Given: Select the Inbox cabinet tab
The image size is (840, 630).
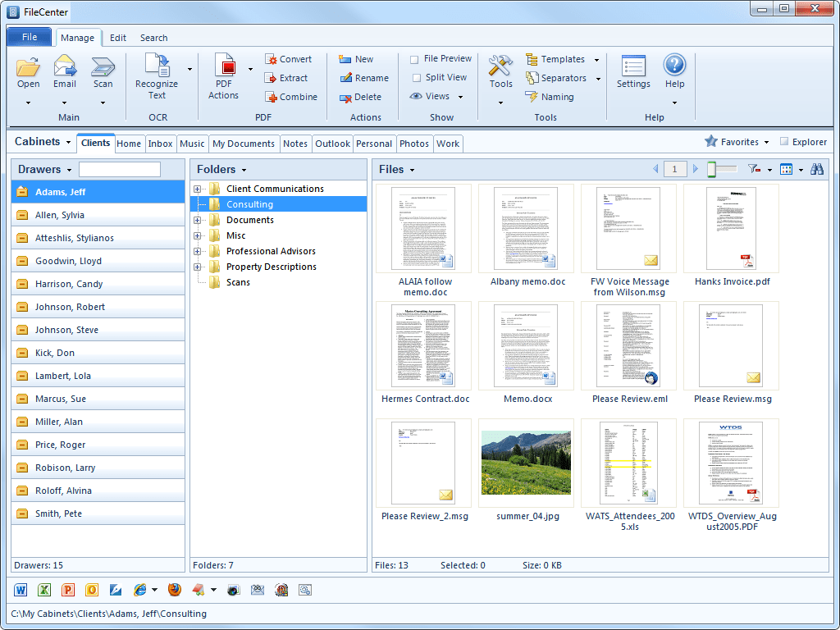Looking at the screenshot, I should [x=161, y=143].
